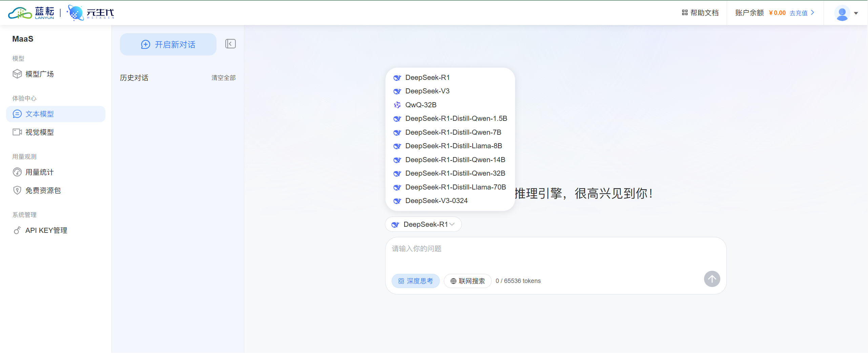Toggle the 深度思考 deep thinking mode

(x=415, y=281)
